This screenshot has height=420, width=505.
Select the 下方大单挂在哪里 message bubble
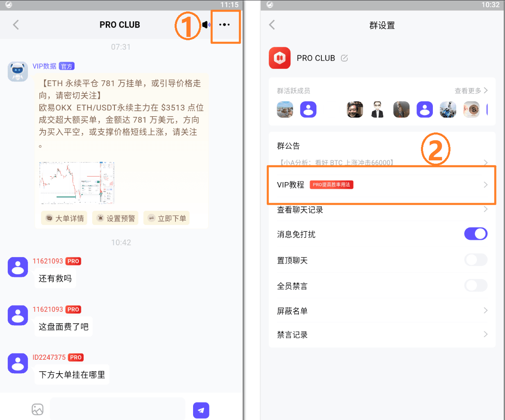[72, 374]
